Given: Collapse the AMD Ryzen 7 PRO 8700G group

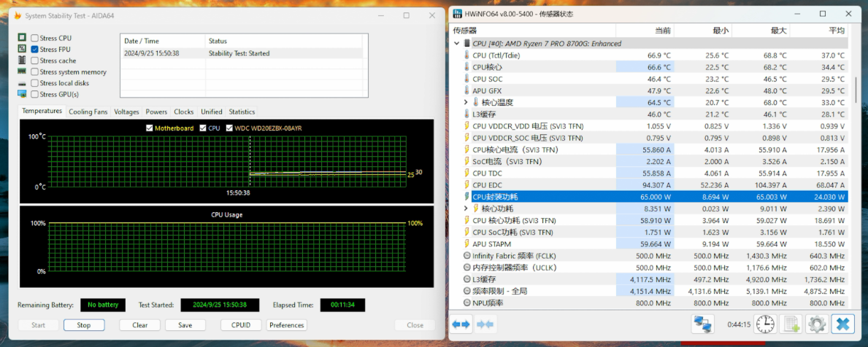Looking at the screenshot, I should coord(457,44).
